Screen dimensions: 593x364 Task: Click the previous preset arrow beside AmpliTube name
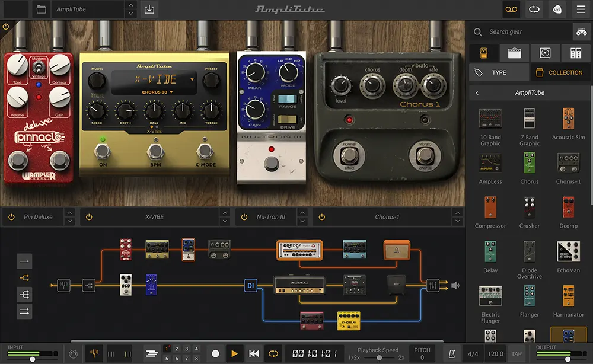click(x=131, y=5)
